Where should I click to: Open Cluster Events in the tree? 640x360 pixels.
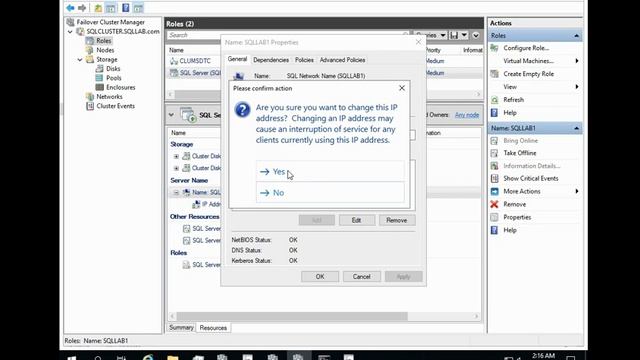coord(115,106)
